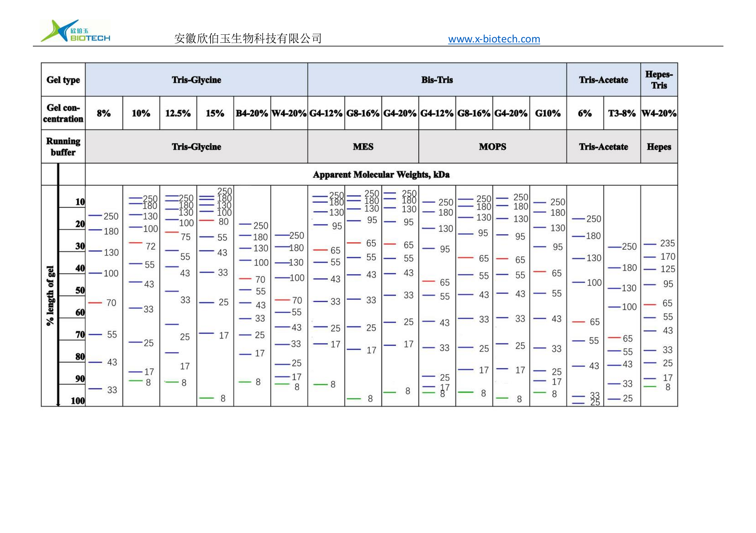Select the '170' band label in Hepes column

click(x=668, y=256)
